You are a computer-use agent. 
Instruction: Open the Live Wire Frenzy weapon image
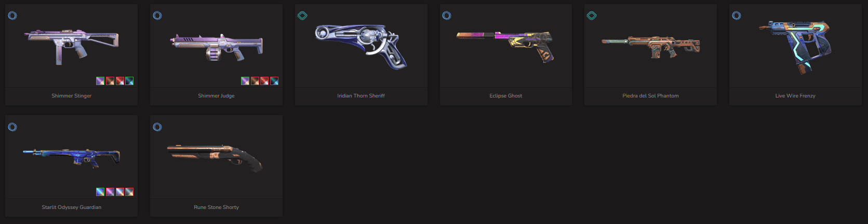point(795,48)
